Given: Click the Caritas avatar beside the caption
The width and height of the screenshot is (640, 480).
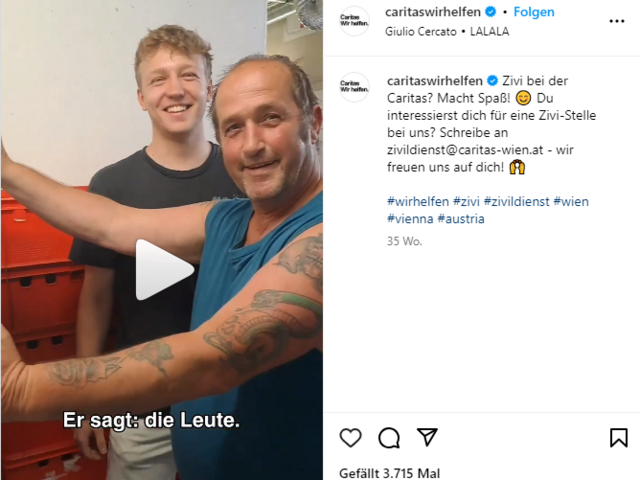Looking at the screenshot, I should coord(354,87).
